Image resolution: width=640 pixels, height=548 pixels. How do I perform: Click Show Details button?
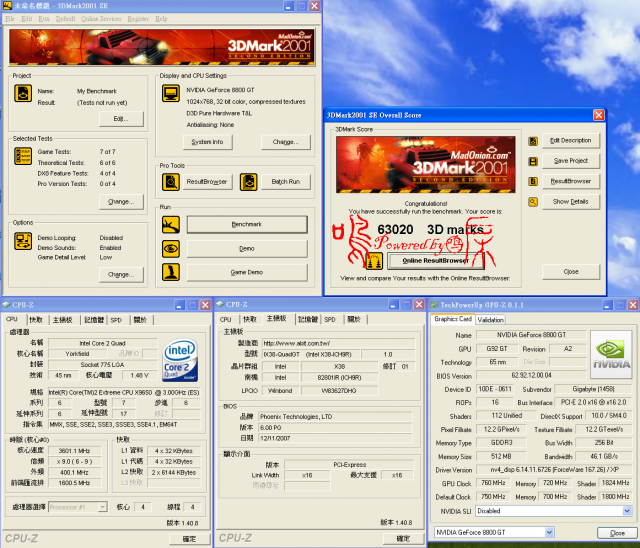coord(571,202)
